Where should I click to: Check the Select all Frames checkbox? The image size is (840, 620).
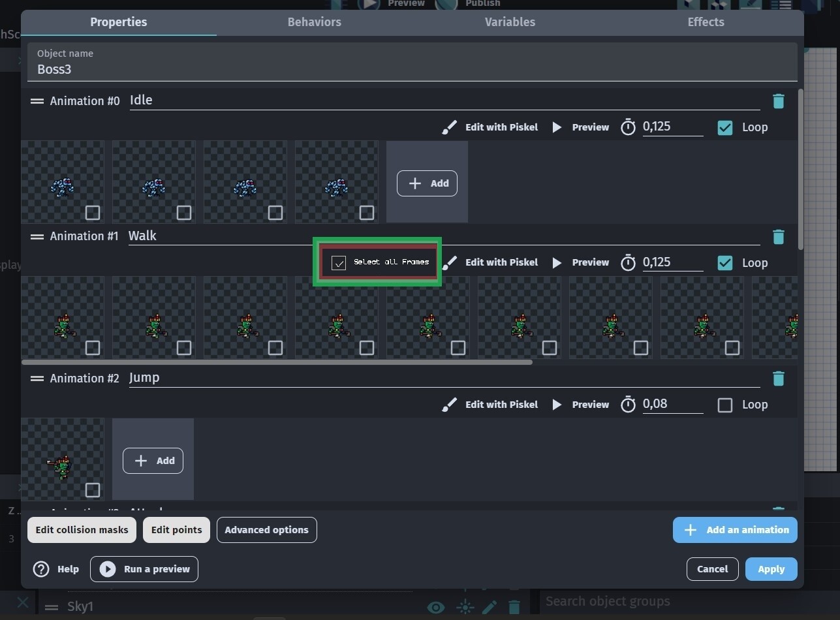pyautogui.click(x=338, y=262)
